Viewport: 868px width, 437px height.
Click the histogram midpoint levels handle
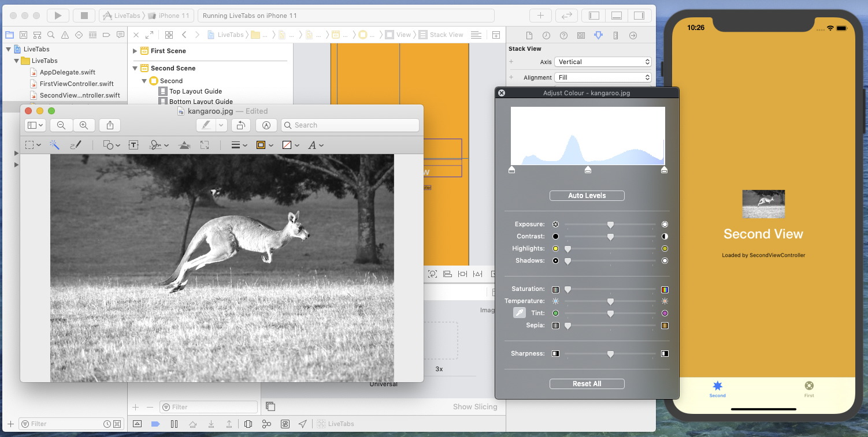coord(588,170)
